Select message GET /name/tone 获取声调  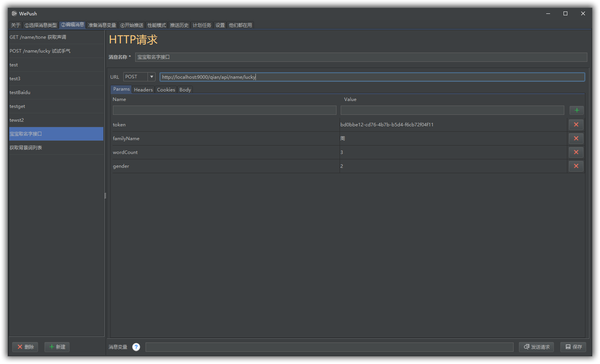tap(56, 37)
